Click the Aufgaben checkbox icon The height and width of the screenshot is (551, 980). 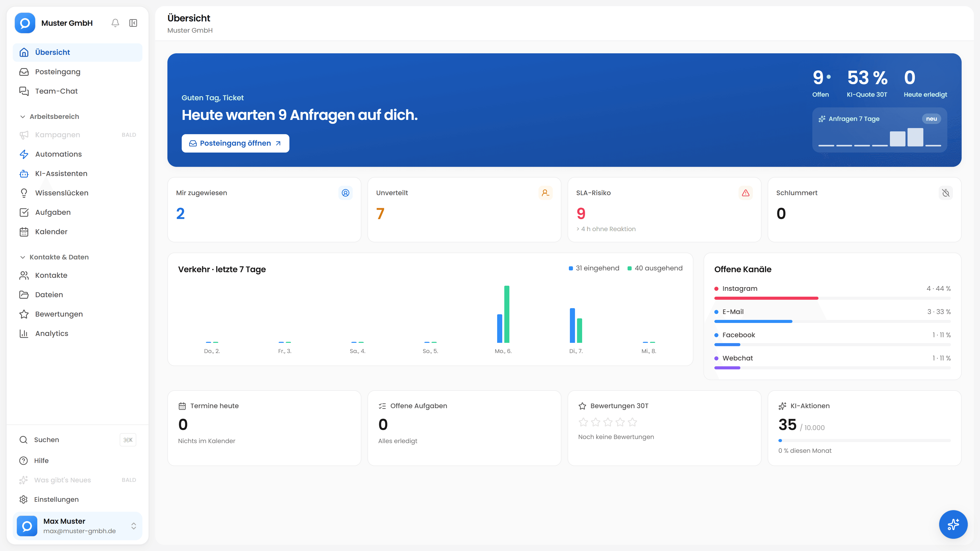(24, 212)
